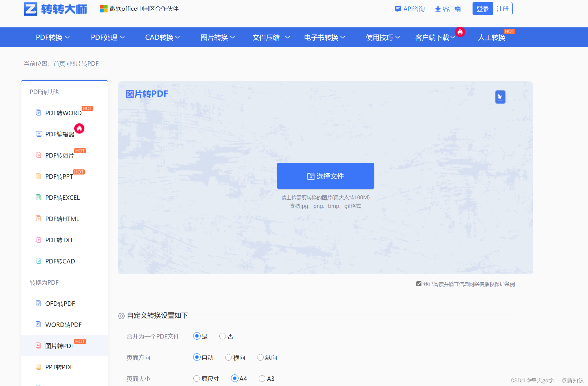Click the PDF转WORD document icon

(38, 113)
